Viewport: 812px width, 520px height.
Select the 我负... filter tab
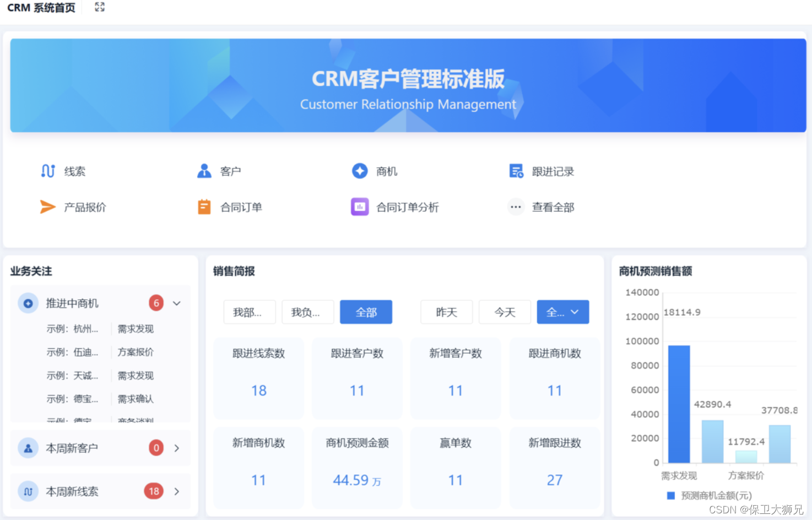[308, 312]
